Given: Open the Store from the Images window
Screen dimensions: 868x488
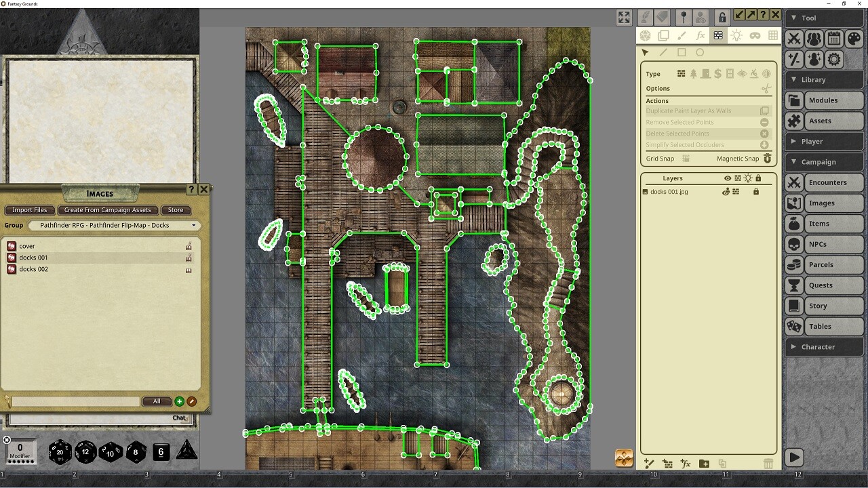Looking at the screenshot, I should 176,210.
